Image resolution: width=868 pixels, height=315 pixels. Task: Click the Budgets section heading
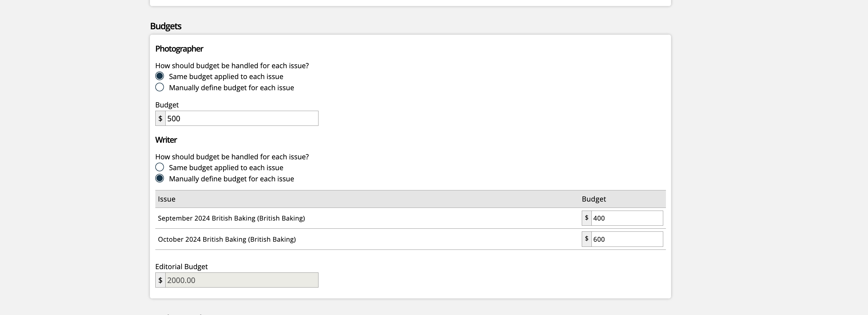click(166, 26)
